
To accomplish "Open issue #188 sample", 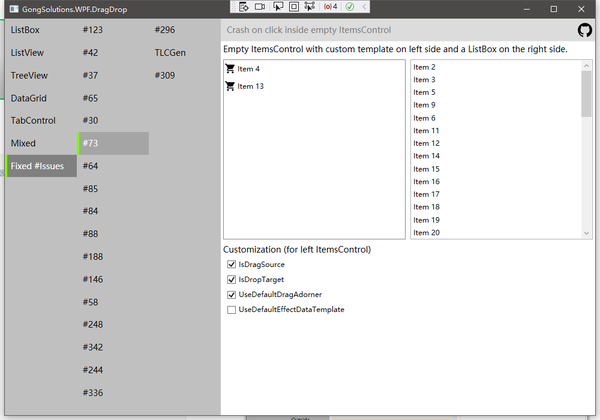I will pyautogui.click(x=113, y=256).
